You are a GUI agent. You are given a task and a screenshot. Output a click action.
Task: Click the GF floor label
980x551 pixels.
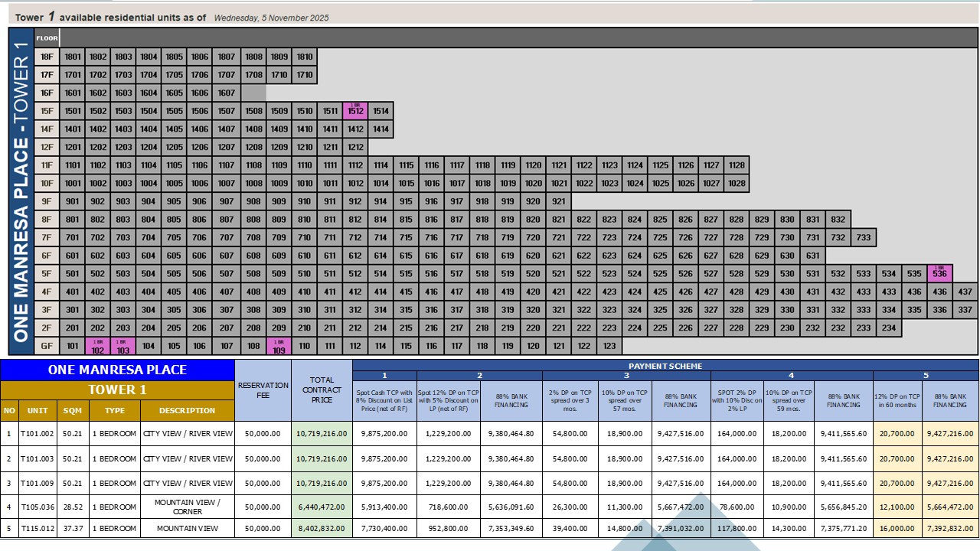tap(47, 346)
